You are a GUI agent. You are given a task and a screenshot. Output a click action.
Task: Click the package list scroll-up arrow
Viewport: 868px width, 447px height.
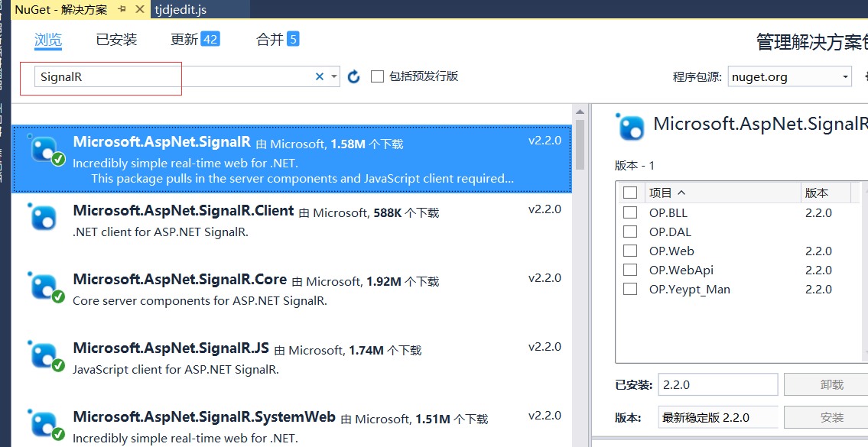580,112
